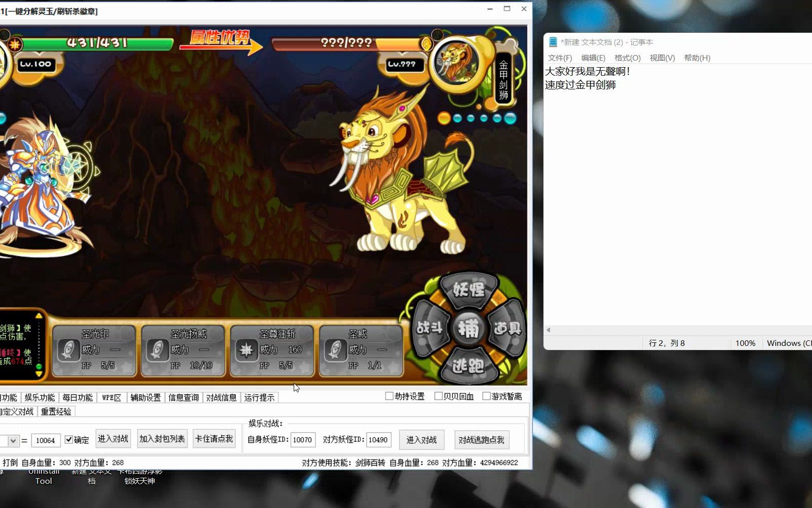The image size is (812, 508).
Task: Switch to the 每日功能 tab
Action: (x=78, y=398)
